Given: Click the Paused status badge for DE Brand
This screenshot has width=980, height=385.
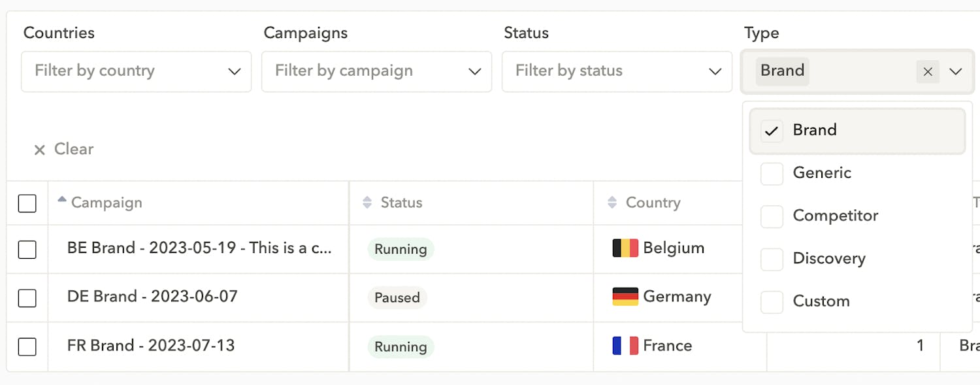Looking at the screenshot, I should pyautogui.click(x=397, y=297).
